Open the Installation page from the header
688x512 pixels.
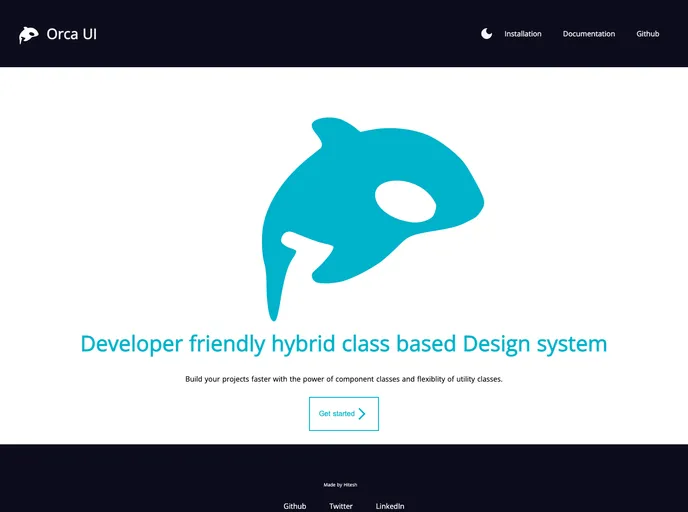(x=522, y=34)
